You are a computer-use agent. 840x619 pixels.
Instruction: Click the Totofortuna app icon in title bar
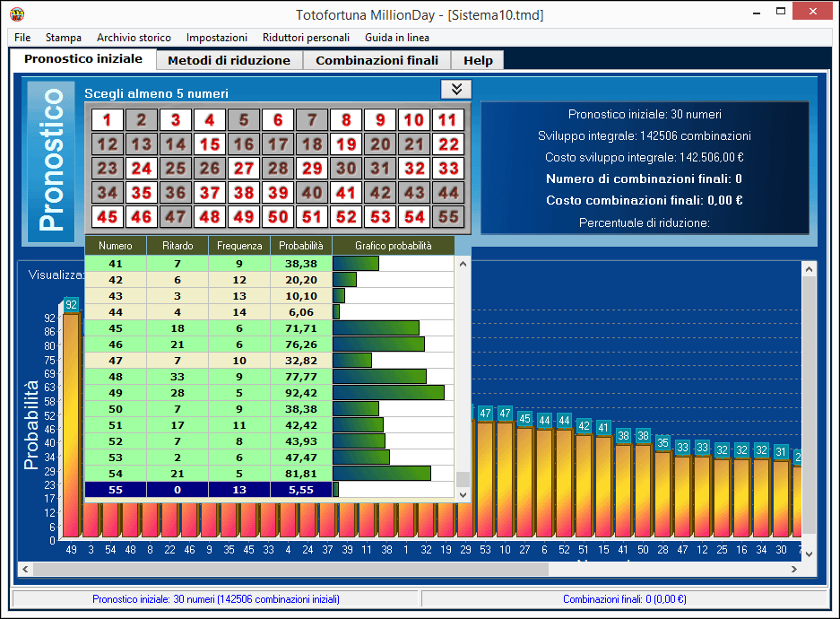tap(17, 14)
